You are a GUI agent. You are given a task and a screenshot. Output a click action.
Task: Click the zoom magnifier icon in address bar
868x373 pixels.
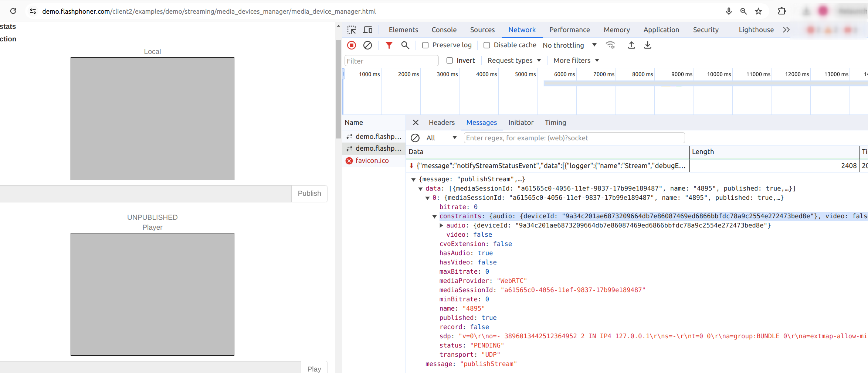[743, 11]
